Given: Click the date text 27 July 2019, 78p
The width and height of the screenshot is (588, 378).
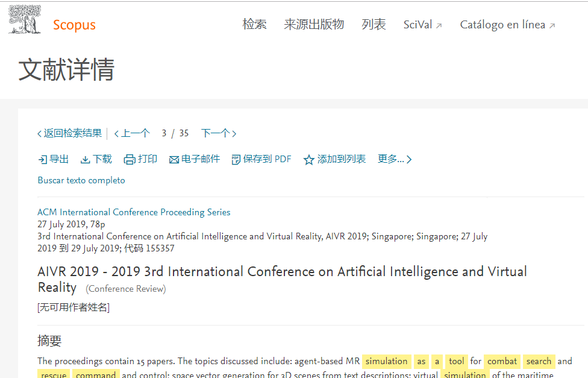Looking at the screenshot, I should coord(71,224).
